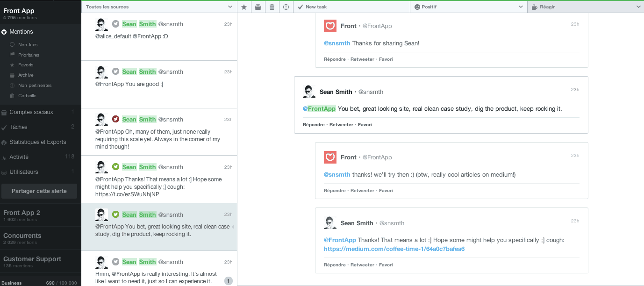Open Corbeille trash folder
This screenshot has height=286, width=644.
[x=27, y=96]
